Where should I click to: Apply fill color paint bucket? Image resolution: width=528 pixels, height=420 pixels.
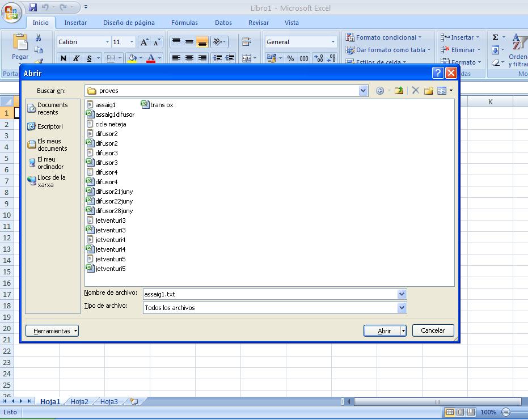coord(132,58)
